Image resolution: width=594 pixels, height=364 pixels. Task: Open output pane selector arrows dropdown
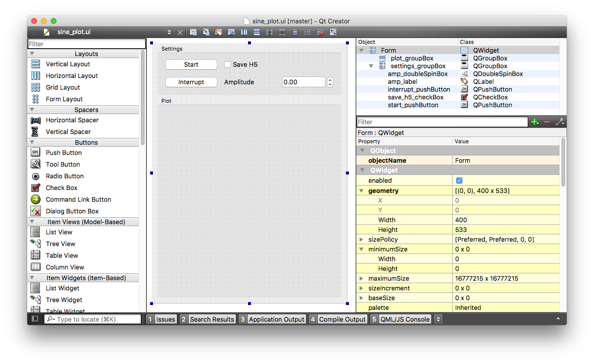pyautogui.click(x=438, y=319)
